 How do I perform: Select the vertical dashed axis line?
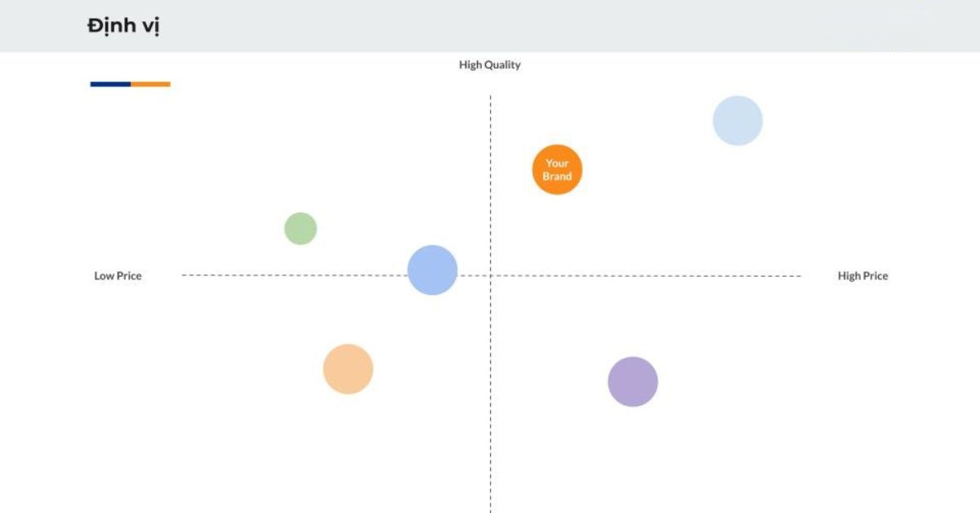(x=490, y=304)
